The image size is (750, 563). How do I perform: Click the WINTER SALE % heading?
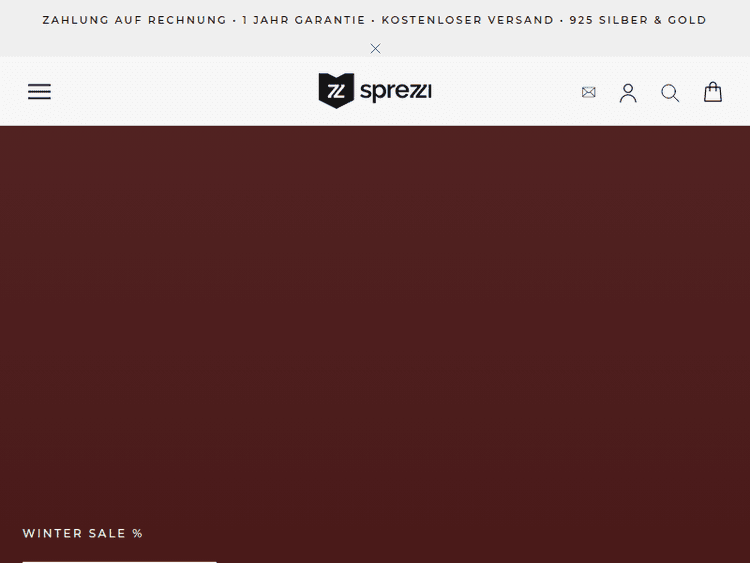[x=83, y=533]
